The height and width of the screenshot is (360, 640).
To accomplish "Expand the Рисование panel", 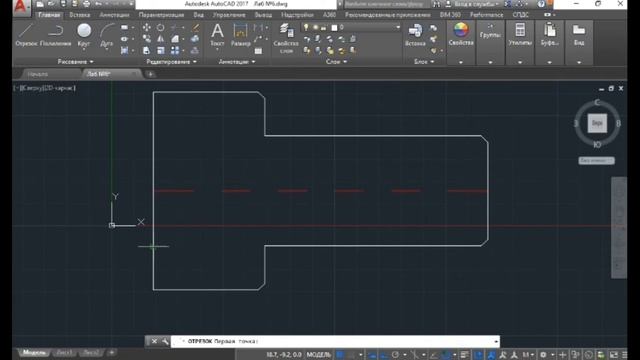I will tap(76, 62).
